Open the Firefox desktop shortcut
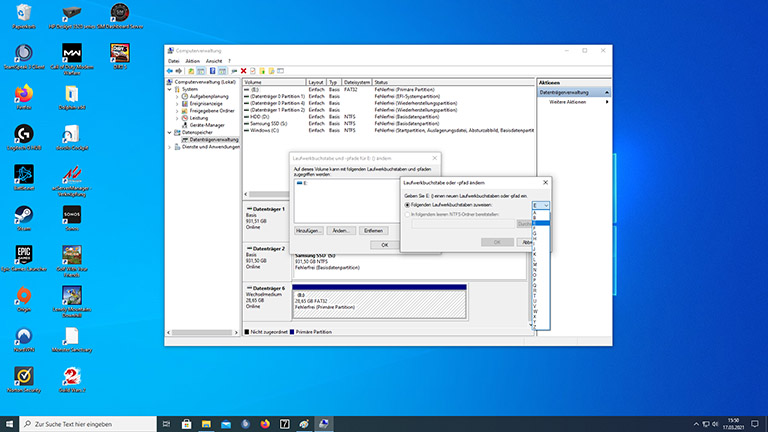Viewport: 768px width, 432px height. pos(22,93)
